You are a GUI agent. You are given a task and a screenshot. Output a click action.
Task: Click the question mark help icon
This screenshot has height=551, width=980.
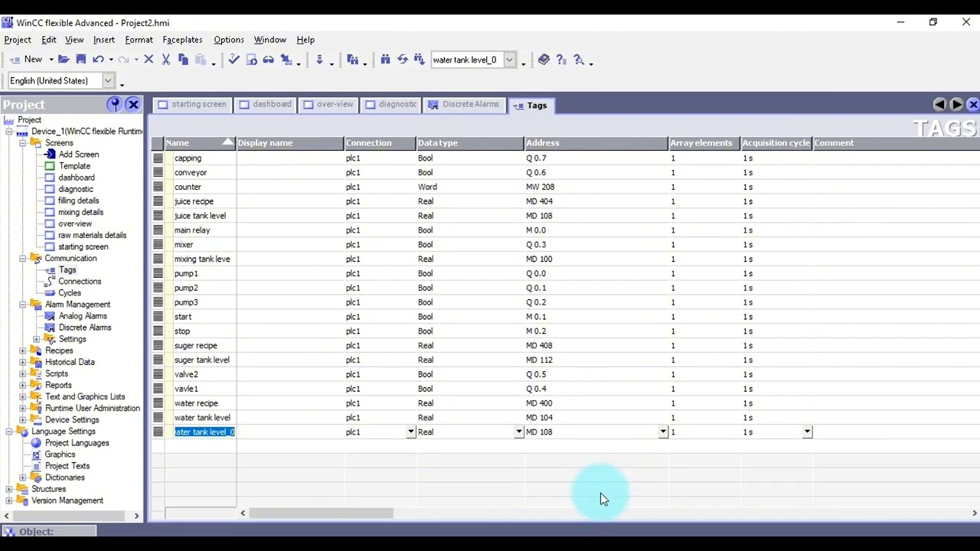(561, 59)
